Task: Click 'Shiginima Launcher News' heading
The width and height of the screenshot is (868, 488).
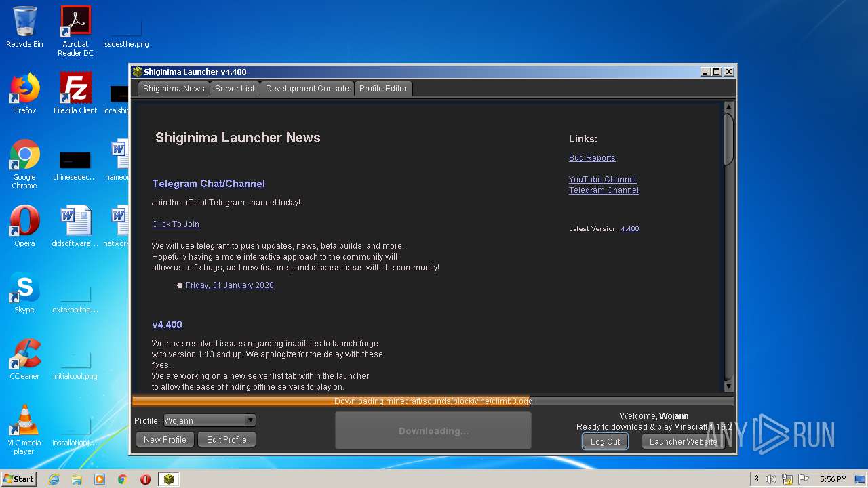Action: pos(237,138)
